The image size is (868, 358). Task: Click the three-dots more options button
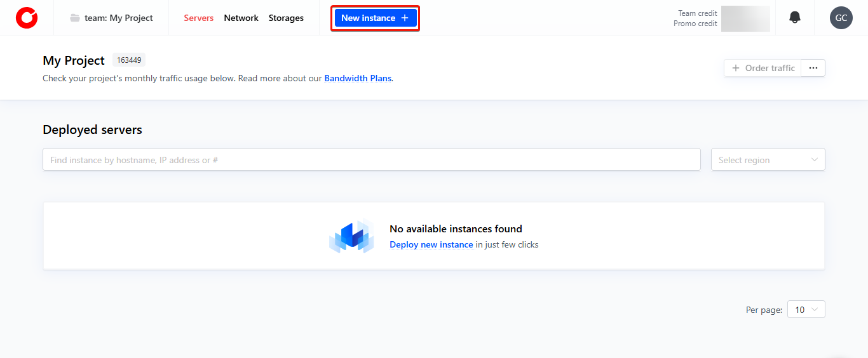[x=813, y=68]
